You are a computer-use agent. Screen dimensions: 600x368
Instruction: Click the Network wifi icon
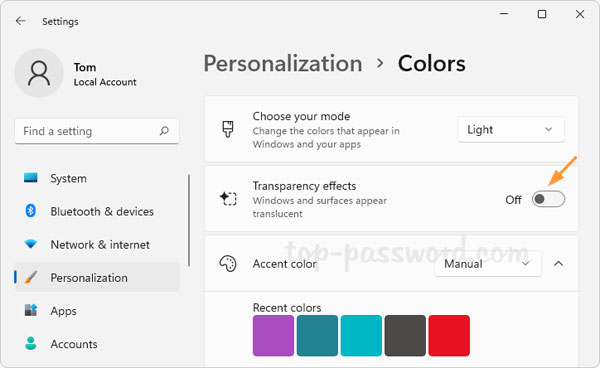tap(31, 244)
